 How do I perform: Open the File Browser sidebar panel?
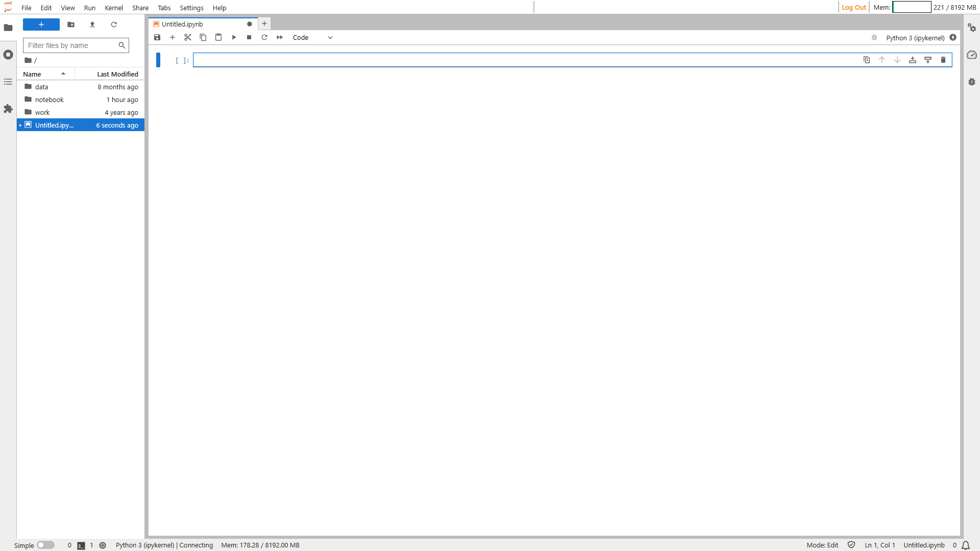click(8, 28)
